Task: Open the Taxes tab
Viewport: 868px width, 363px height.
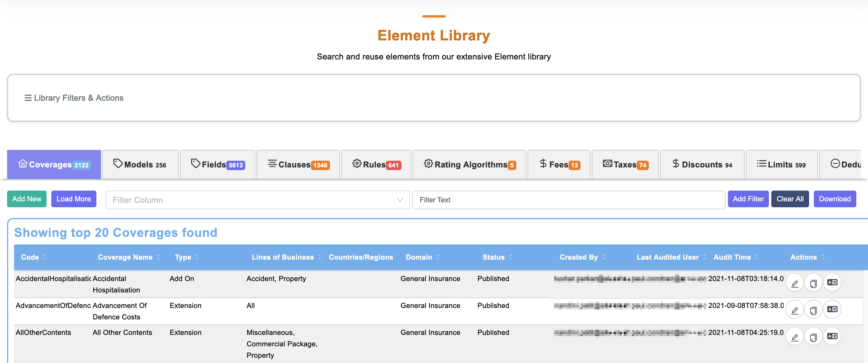Action: point(625,164)
